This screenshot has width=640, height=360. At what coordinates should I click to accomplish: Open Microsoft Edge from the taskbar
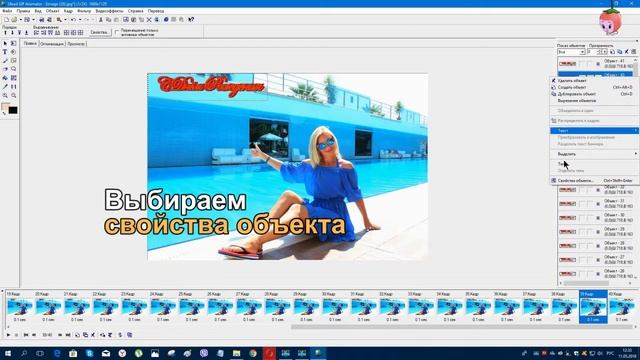click(57, 353)
